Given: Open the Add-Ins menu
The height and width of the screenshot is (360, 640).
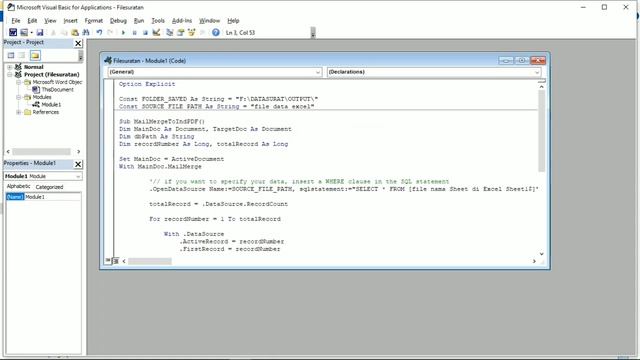Looking at the screenshot, I should pos(182,20).
